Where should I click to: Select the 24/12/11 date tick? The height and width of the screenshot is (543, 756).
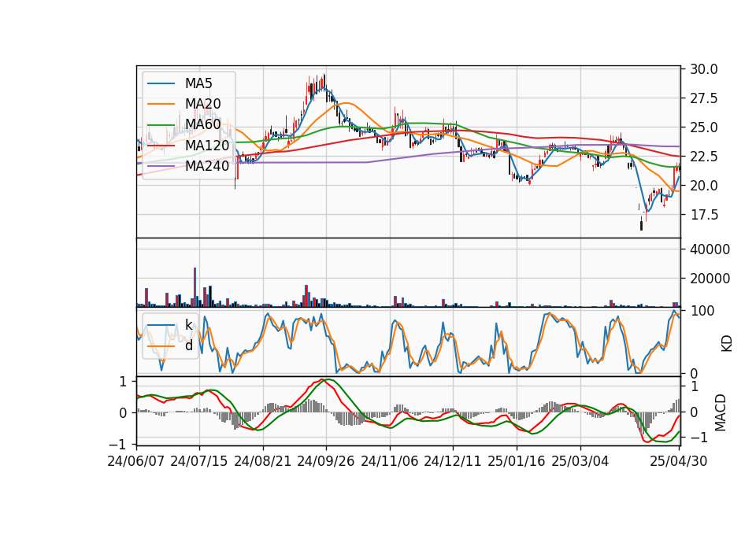(453, 461)
